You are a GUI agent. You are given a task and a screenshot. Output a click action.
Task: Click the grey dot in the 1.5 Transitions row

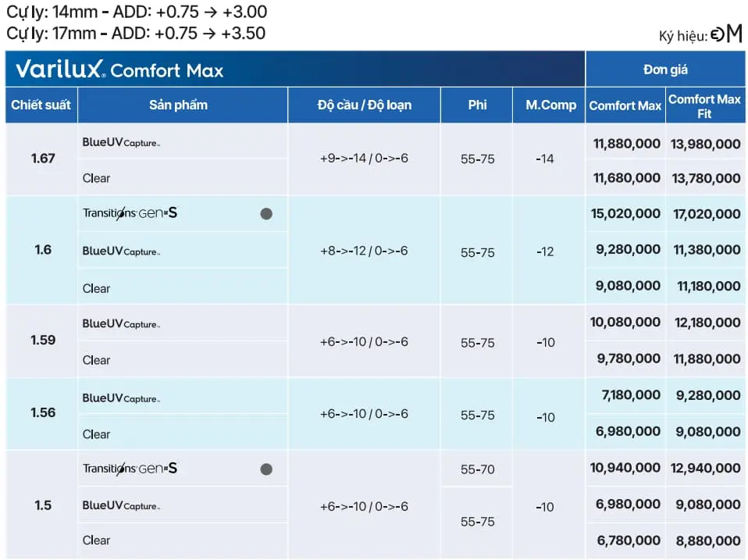[266, 469]
